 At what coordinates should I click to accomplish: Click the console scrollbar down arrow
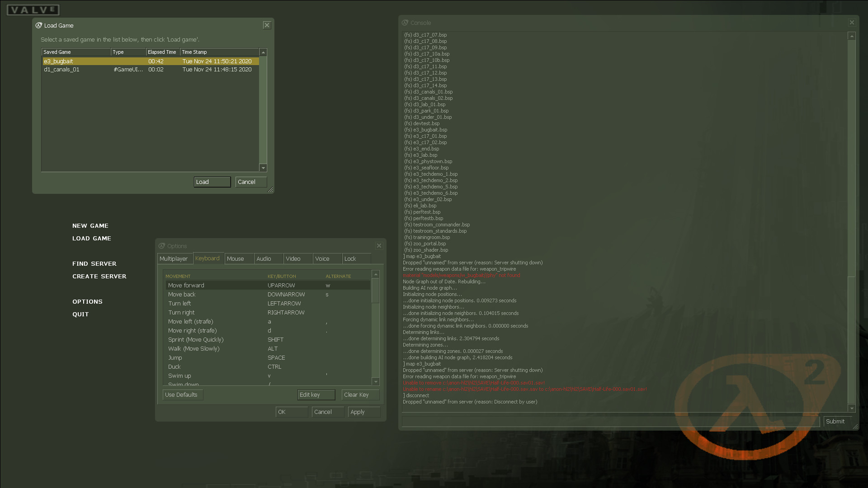852,408
